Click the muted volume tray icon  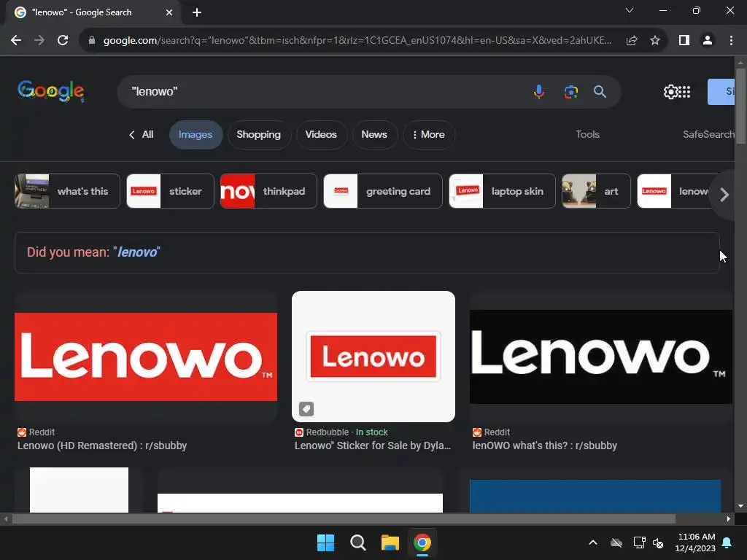click(659, 542)
